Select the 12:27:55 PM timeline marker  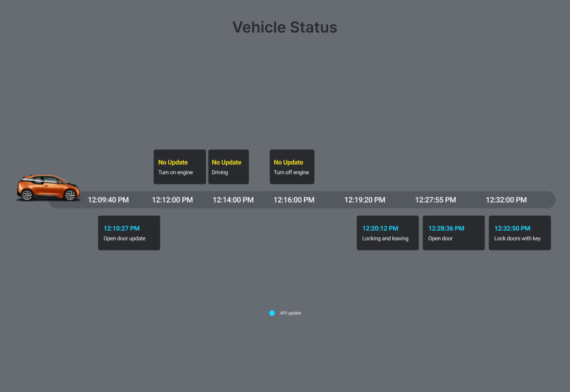pos(436,200)
